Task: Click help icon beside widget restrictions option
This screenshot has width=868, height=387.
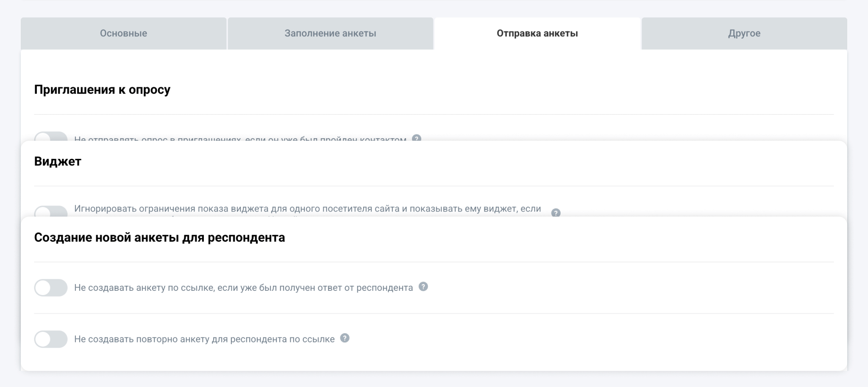Action: click(556, 212)
